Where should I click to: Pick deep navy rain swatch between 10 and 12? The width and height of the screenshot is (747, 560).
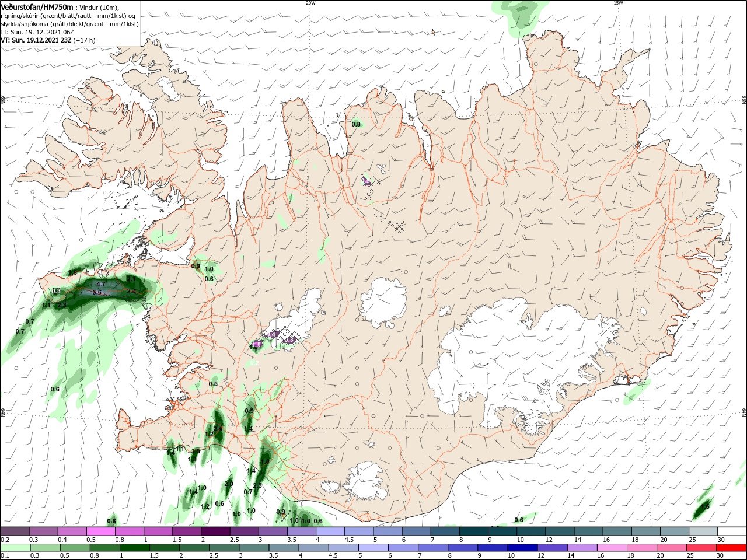[522, 548]
